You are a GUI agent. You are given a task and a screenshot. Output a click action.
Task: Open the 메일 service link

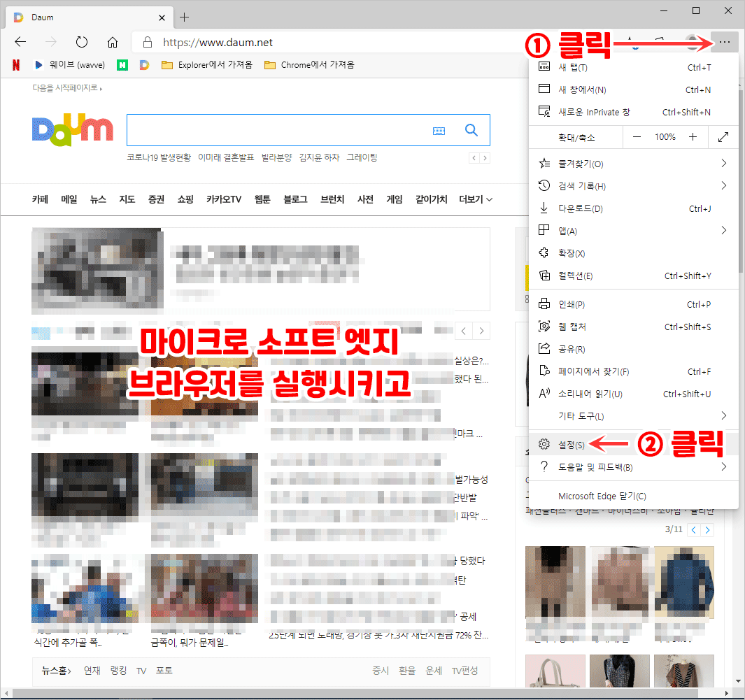pyautogui.click(x=69, y=199)
